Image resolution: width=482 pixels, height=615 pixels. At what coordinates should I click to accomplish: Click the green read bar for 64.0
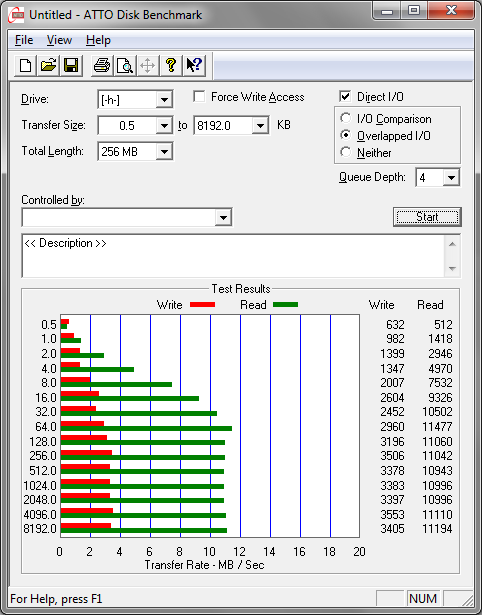click(146, 428)
